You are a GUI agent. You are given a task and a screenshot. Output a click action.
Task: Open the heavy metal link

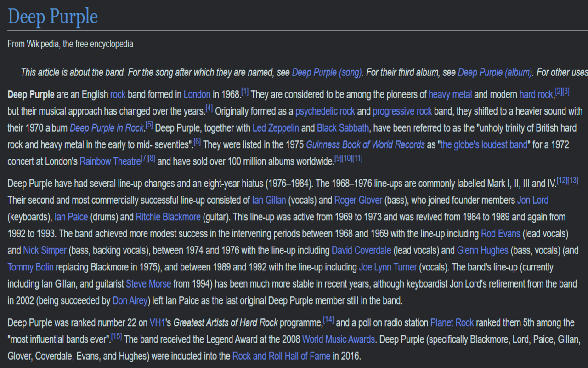point(450,94)
